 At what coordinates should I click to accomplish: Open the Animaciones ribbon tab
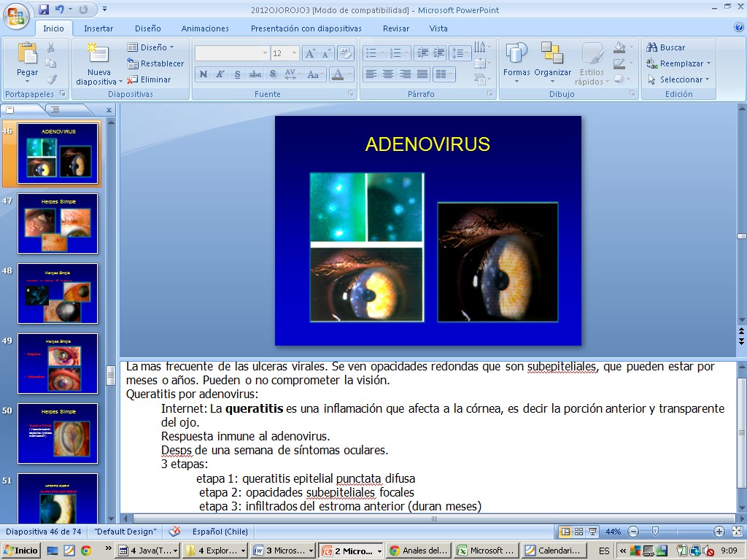pyautogui.click(x=205, y=28)
